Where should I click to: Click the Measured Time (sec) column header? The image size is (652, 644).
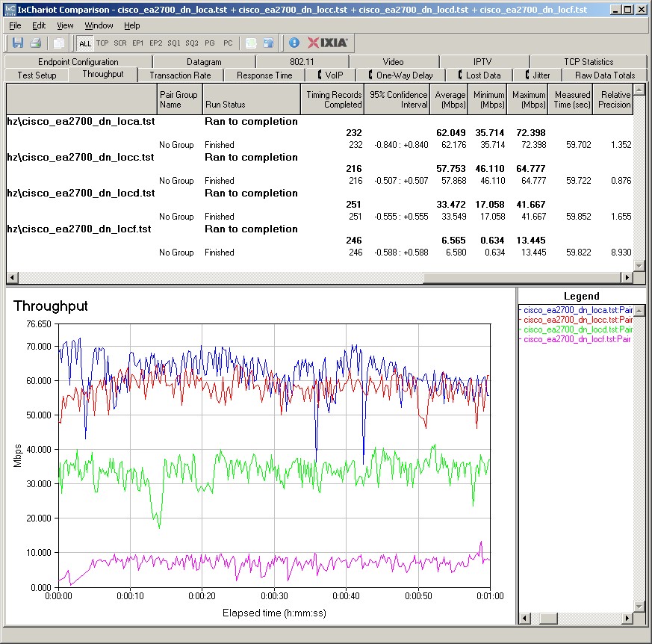571,99
